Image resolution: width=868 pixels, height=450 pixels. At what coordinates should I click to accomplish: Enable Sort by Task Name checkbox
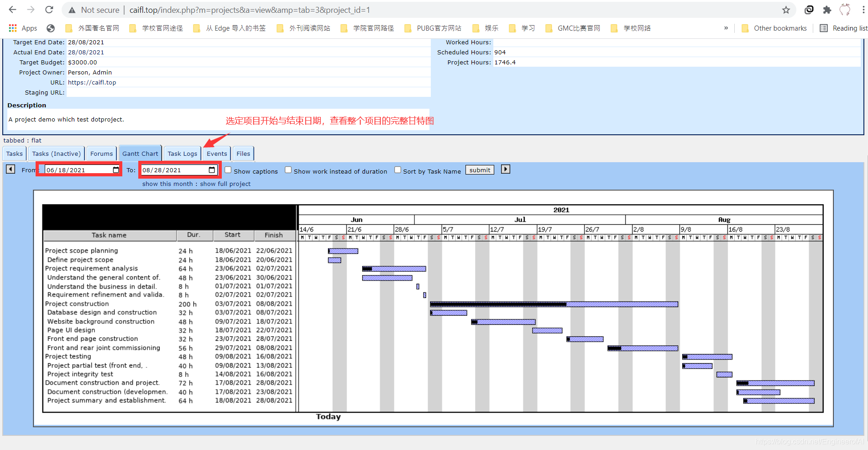397,170
